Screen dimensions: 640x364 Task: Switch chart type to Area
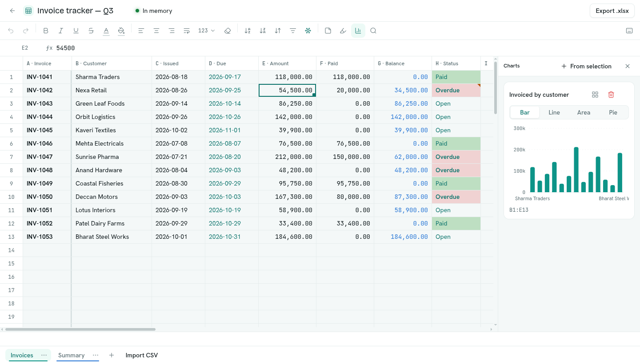pos(584,112)
